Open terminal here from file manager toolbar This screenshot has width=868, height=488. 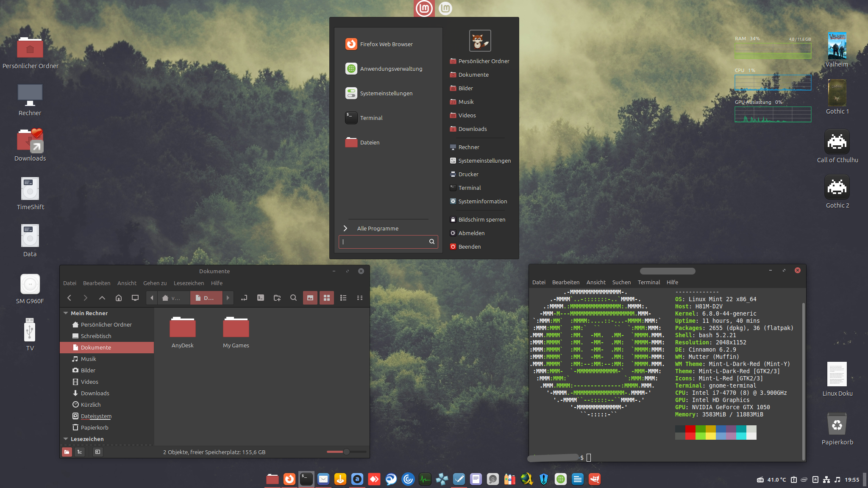[261, 298]
